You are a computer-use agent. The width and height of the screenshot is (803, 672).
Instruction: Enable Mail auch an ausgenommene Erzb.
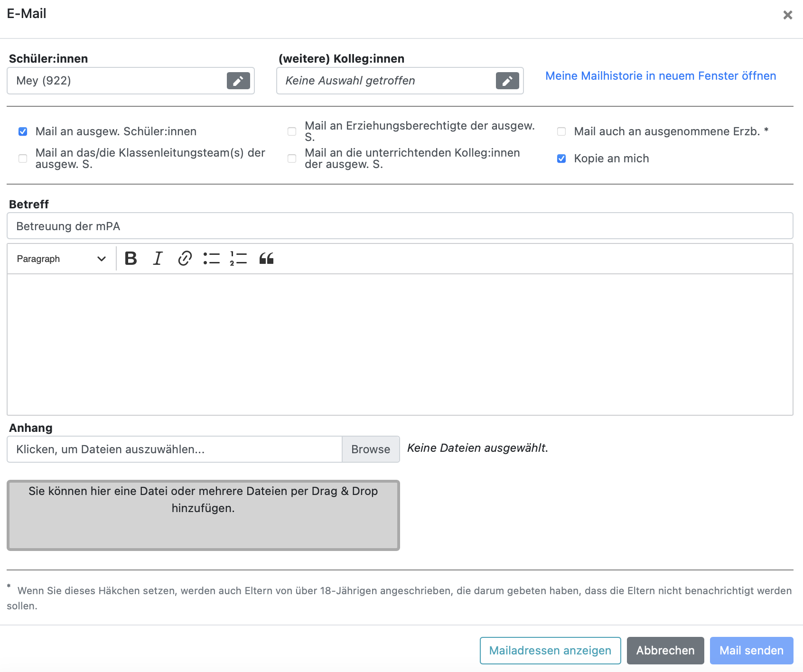click(561, 131)
